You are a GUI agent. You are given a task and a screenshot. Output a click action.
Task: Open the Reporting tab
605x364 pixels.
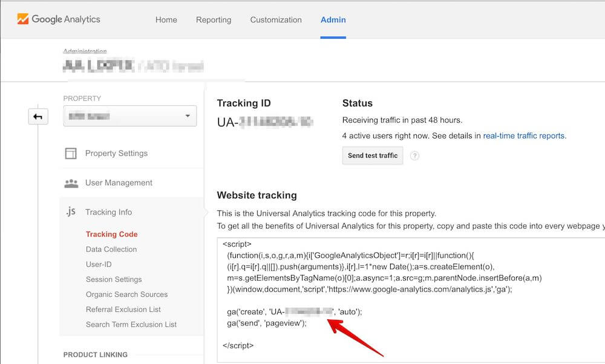[x=214, y=20]
